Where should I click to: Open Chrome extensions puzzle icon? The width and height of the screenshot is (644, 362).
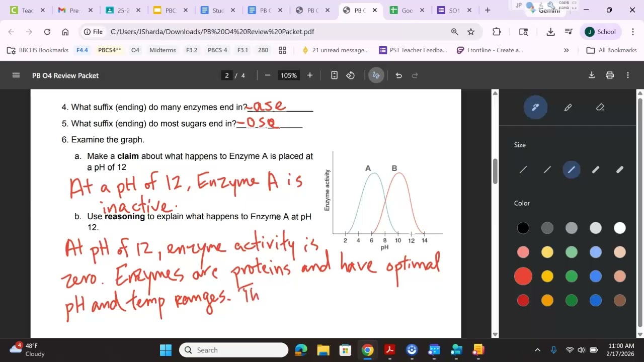[x=497, y=32]
